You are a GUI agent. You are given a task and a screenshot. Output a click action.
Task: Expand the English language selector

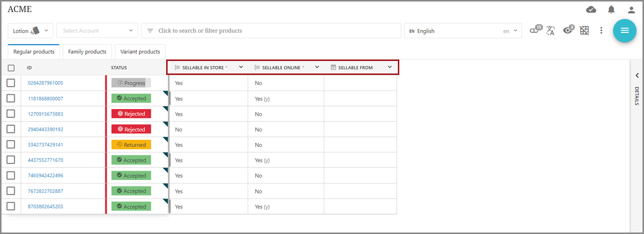tap(463, 31)
